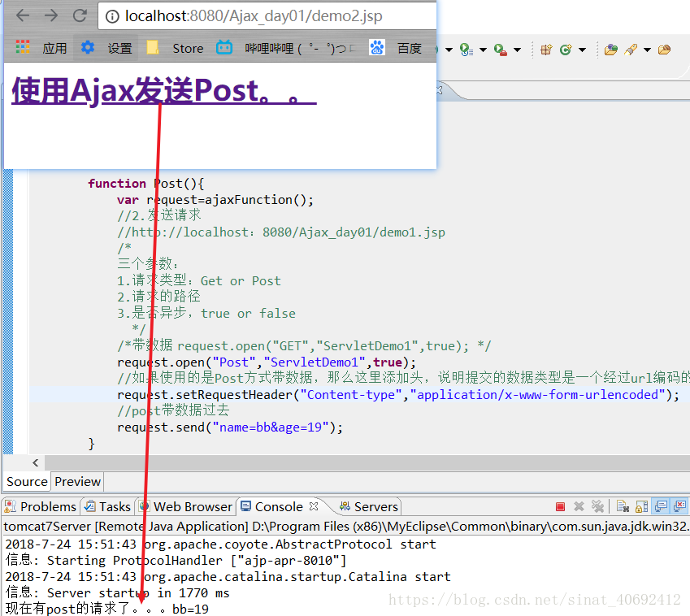This screenshot has width=690, height=616.
Task: Open the 应用 apps bookmark
Action: coord(41,47)
